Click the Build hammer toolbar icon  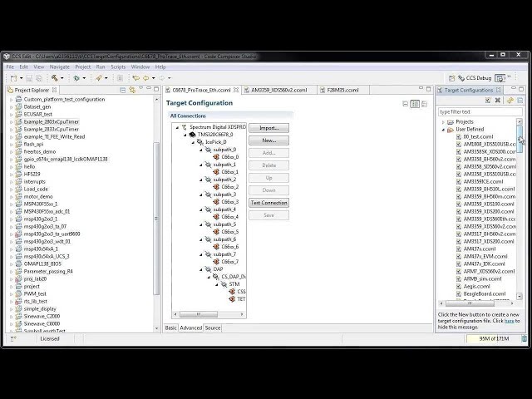click(x=55, y=78)
